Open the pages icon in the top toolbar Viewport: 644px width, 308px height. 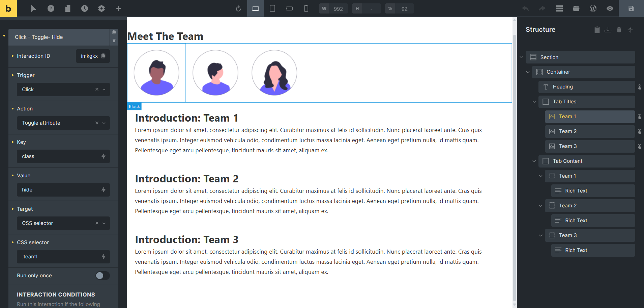tap(68, 8)
